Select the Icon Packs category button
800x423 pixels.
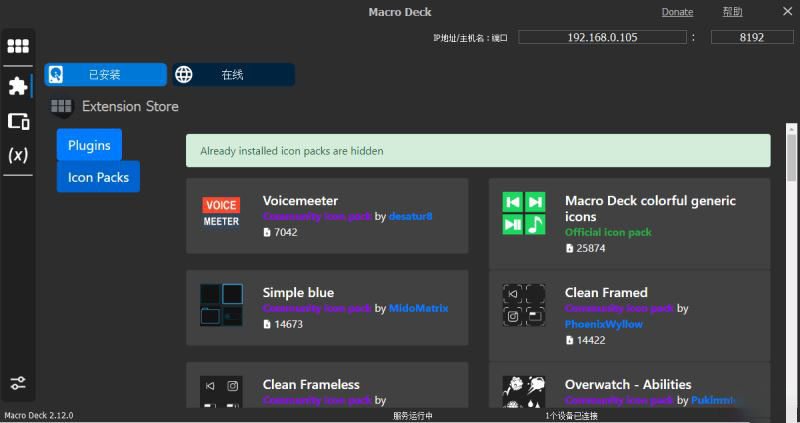98,177
